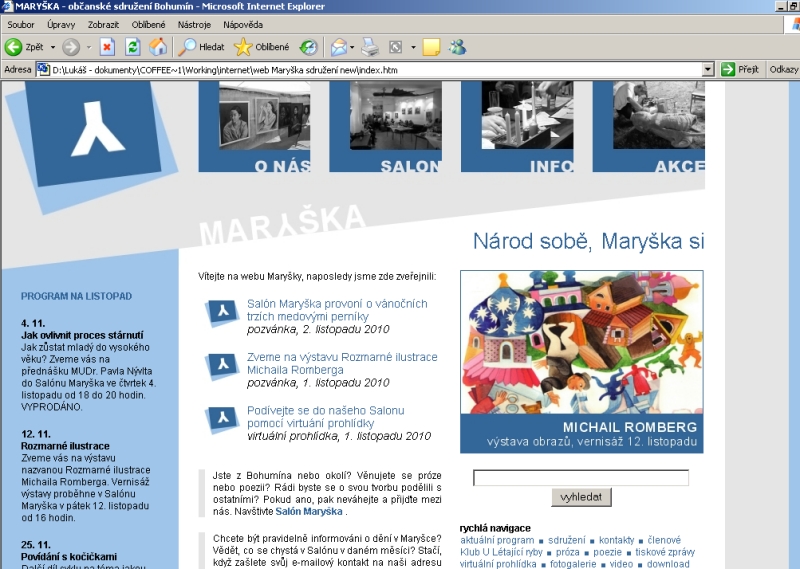Click the page icon in the address bar

point(43,69)
